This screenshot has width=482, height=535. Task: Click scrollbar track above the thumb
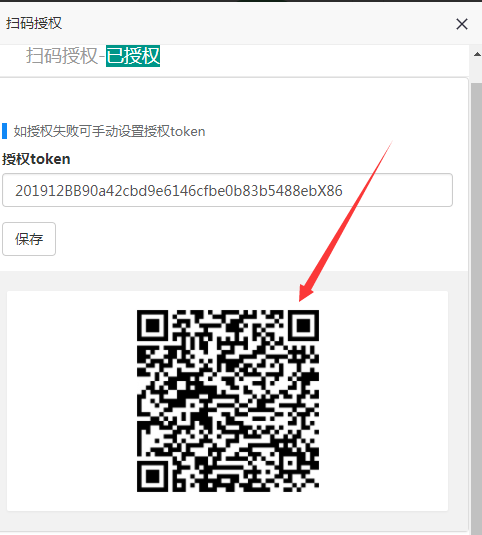477,71
